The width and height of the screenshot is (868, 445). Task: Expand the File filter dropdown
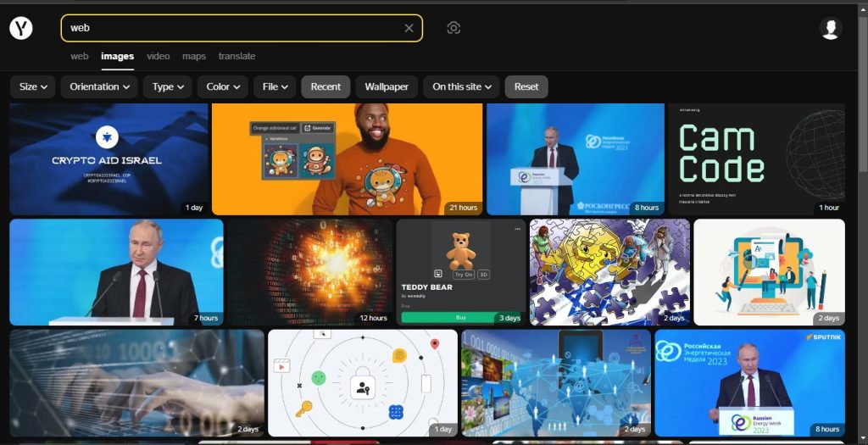coord(275,87)
